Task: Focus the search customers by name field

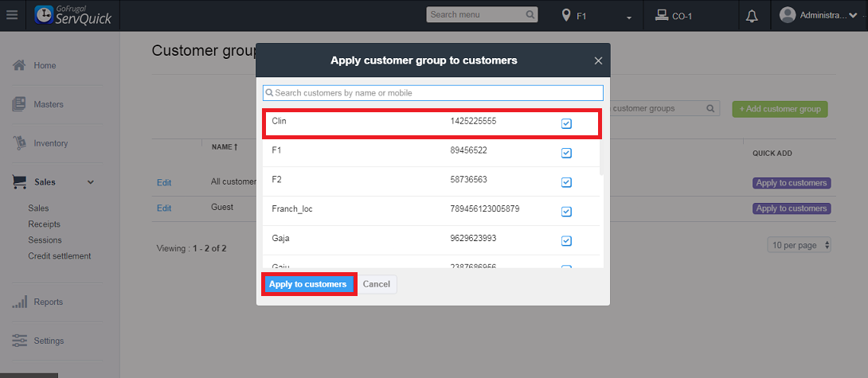Action: pyautogui.click(x=433, y=93)
